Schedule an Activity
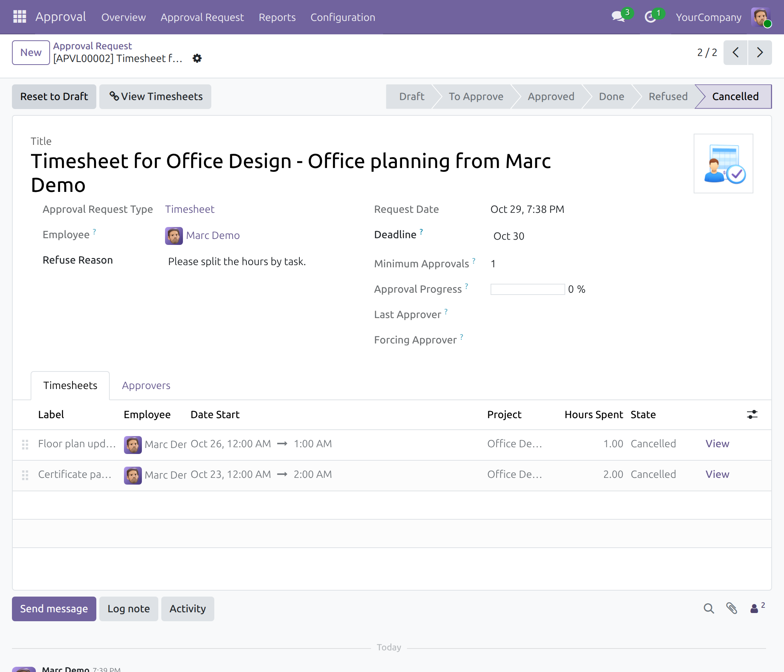The width and height of the screenshot is (784, 672). (x=188, y=609)
